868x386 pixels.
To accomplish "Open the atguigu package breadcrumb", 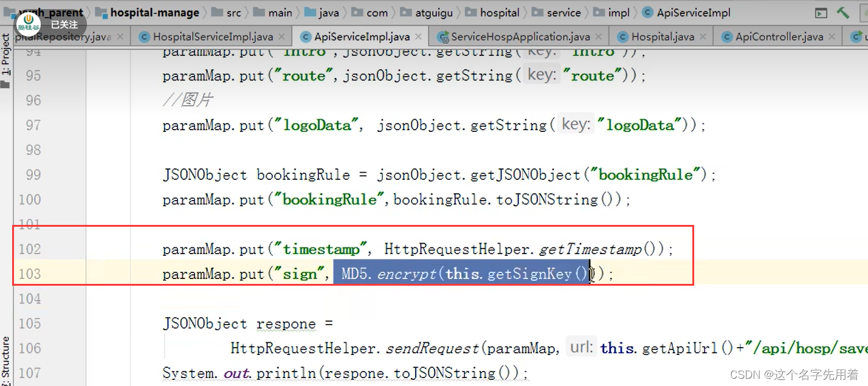I will (425, 12).
